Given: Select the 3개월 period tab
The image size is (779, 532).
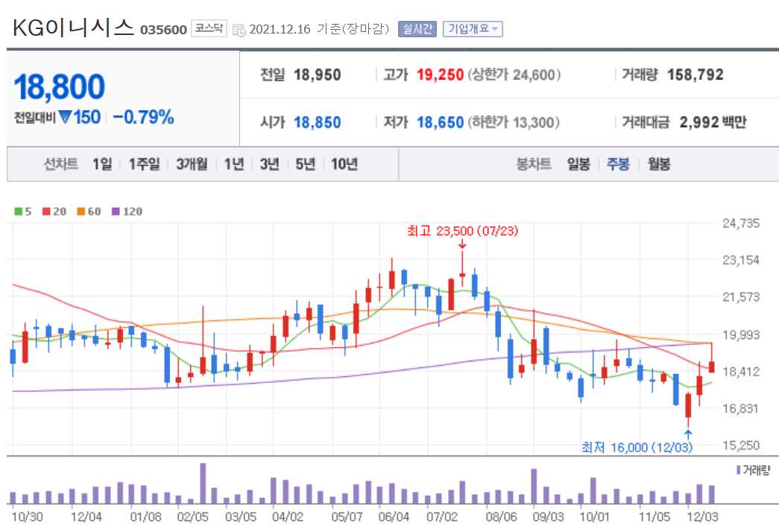Looking at the screenshot, I should 191,164.
